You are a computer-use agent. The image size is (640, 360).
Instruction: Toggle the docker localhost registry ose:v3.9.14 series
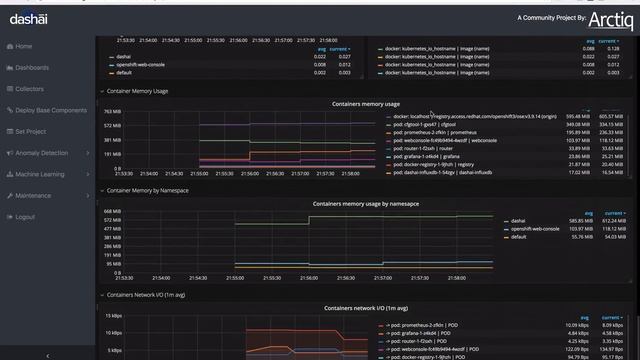click(475, 116)
